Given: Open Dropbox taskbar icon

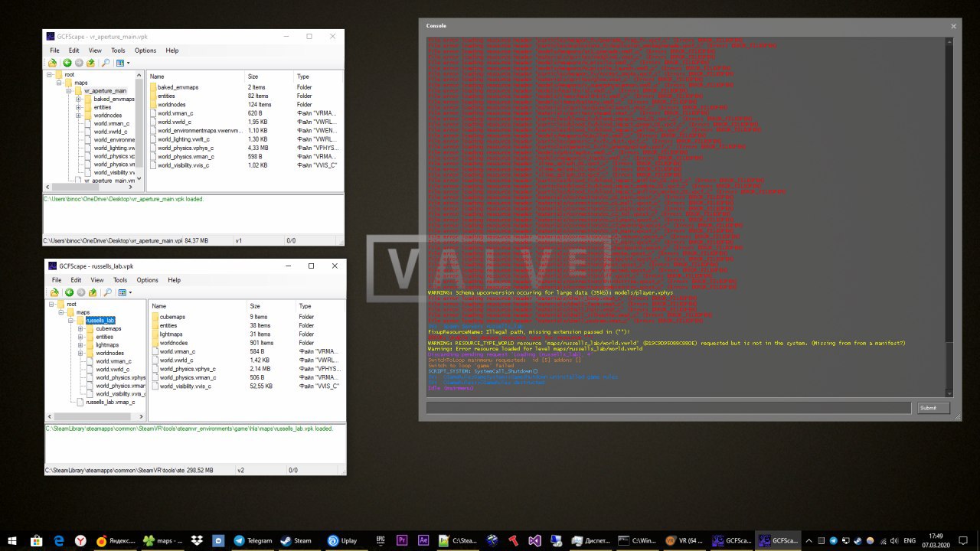Looking at the screenshot, I should point(198,540).
